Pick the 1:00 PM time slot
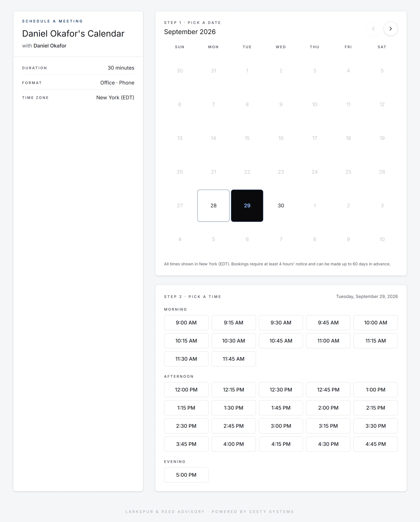This screenshot has width=420, height=522. (x=375, y=390)
